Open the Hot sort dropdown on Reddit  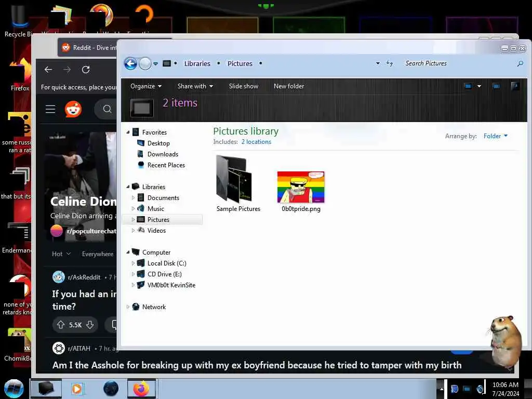pyautogui.click(x=61, y=254)
